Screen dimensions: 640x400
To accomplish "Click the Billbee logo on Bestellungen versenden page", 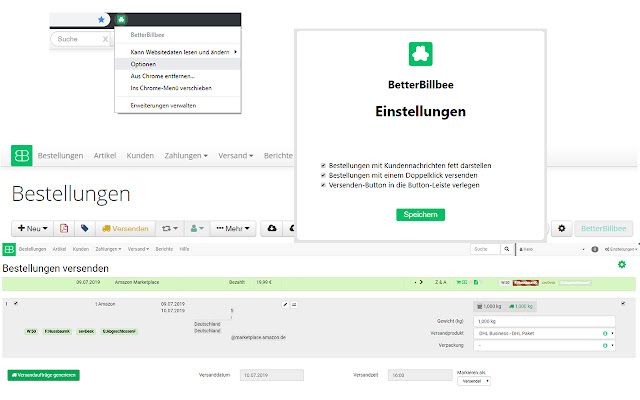I will tap(9, 249).
